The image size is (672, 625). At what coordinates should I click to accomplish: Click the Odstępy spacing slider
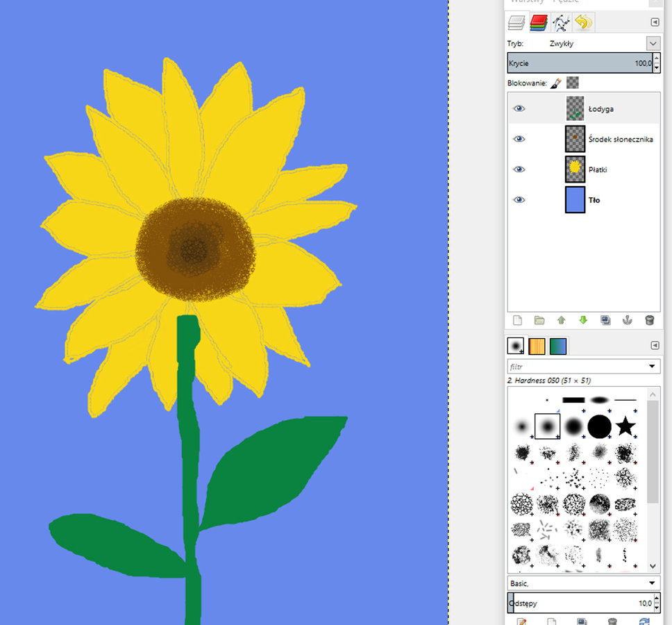pos(580,603)
